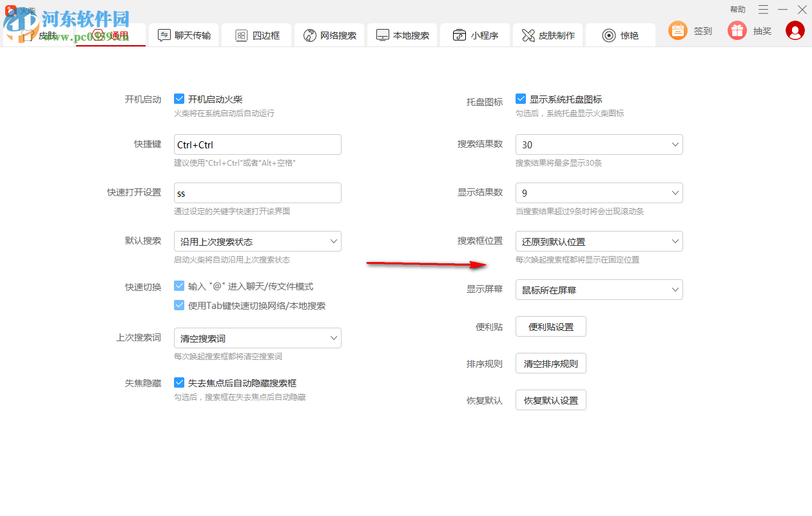Click the hamburger menu icon
This screenshot has width=812, height=516.
tap(762, 10)
